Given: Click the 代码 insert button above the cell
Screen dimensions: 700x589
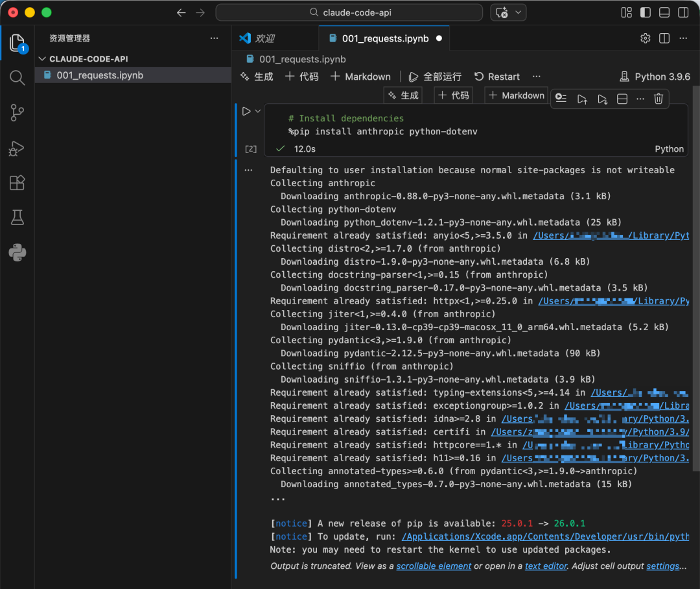Looking at the screenshot, I should (x=454, y=95).
